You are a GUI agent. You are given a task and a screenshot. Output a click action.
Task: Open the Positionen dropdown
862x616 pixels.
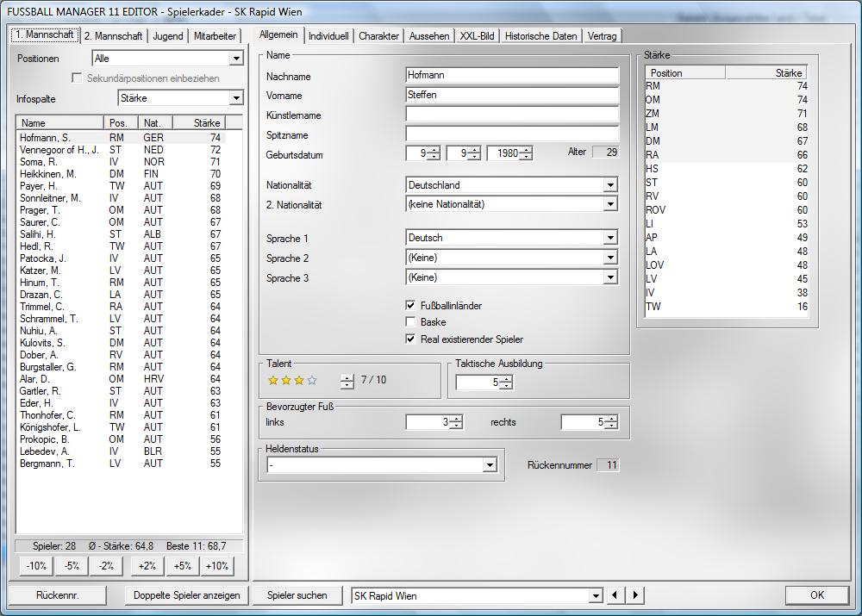(x=236, y=59)
